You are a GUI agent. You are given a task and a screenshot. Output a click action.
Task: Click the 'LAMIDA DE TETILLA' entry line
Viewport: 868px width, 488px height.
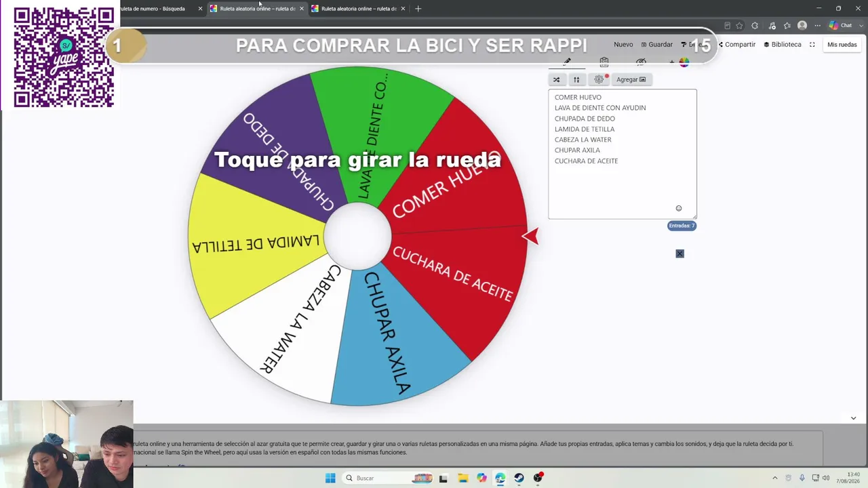585,129
